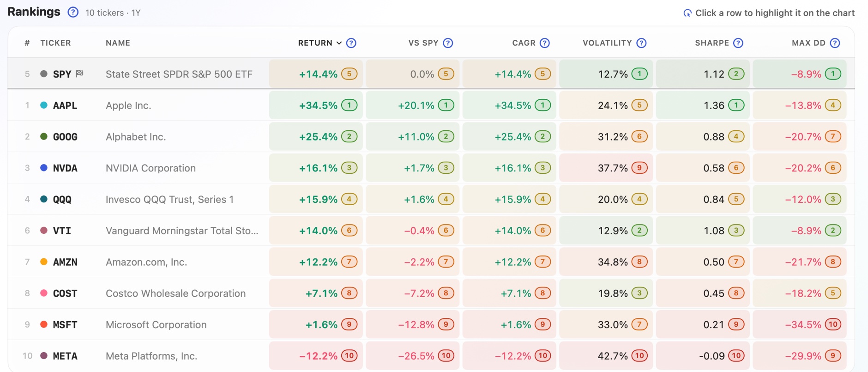Click the highlight-row hint icon at top right
This screenshot has width=868, height=372.
[687, 13]
